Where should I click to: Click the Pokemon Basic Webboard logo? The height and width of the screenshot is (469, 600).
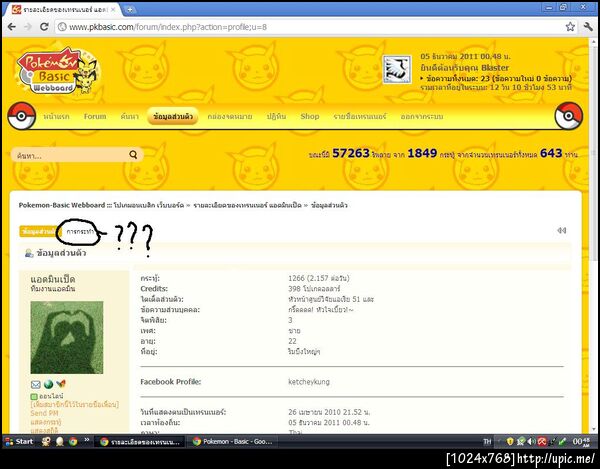[57, 70]
